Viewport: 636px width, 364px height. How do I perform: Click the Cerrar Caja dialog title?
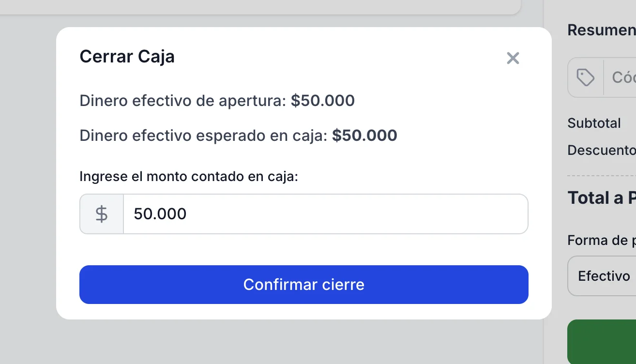(127, 57)
